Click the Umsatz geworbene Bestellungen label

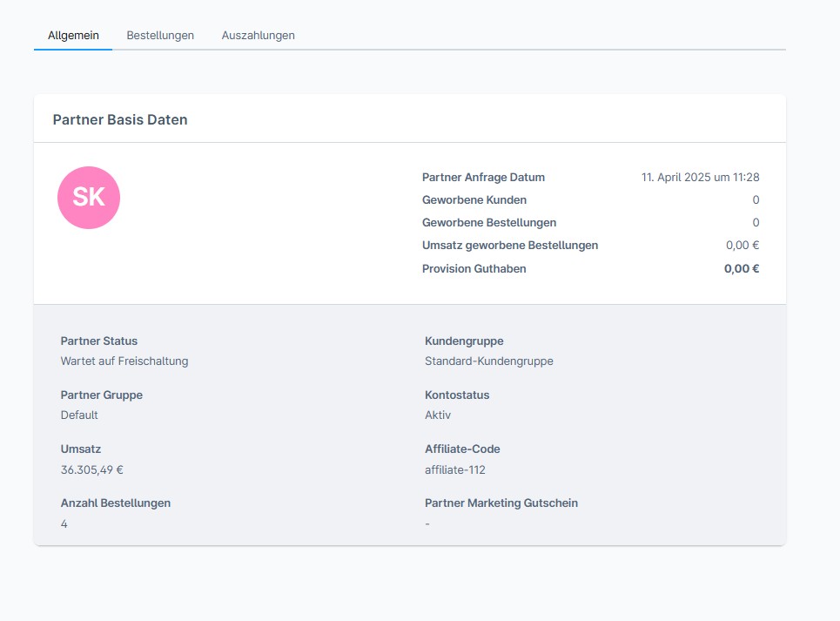[x=509, y=245]
